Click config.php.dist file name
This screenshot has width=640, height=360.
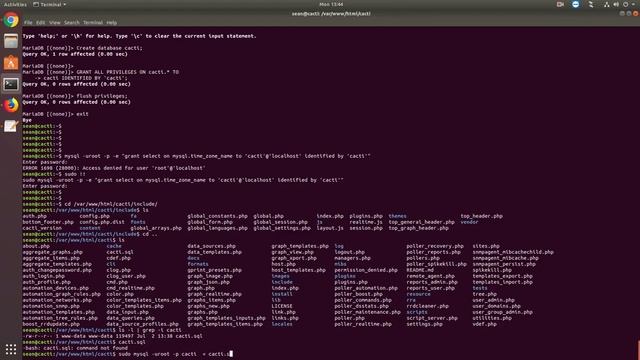click(x=102, y=222)
